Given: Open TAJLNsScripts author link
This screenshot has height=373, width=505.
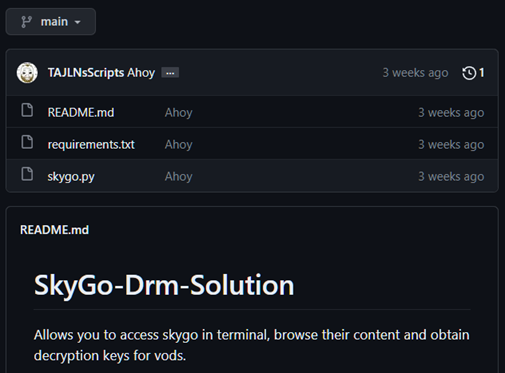Looking at the screenshot, I should pyautogui.click(x=86, y=73).
